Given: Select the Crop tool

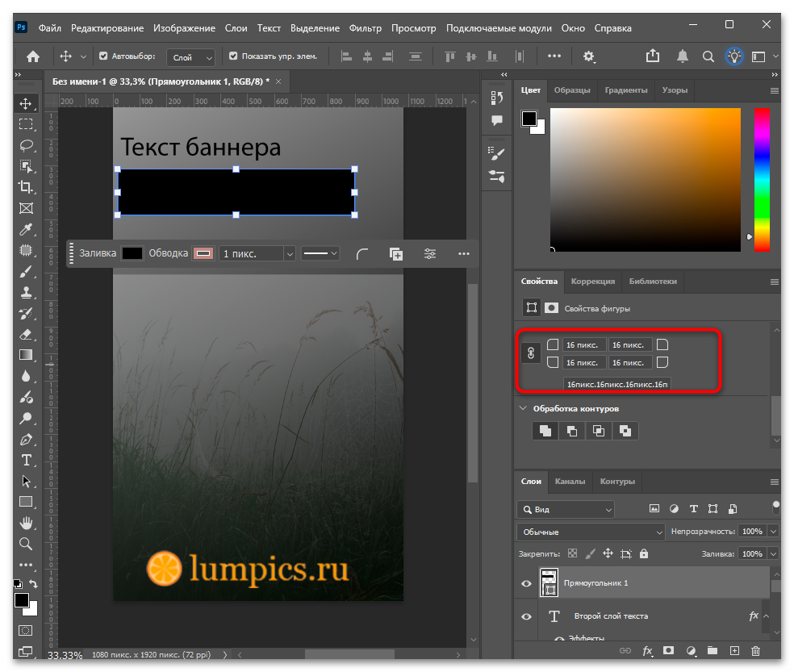Looking at the screenshot, I should click(26, 187).
